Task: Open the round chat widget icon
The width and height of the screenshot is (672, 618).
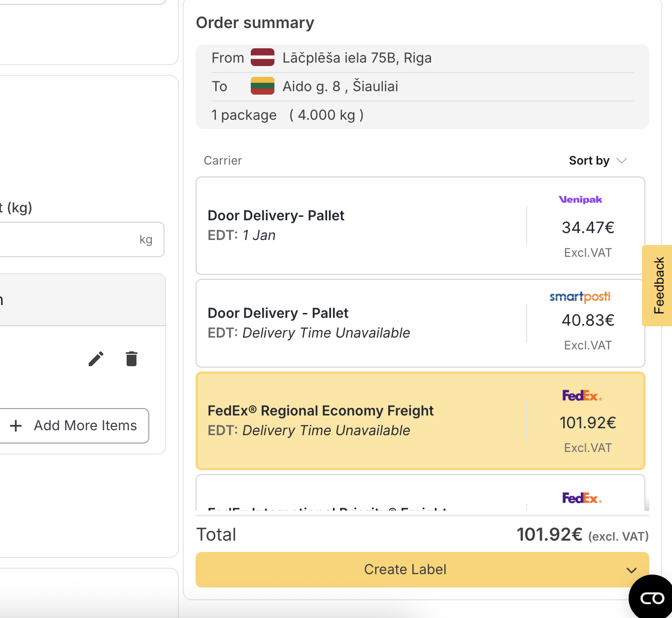Action: click(652, 598)
